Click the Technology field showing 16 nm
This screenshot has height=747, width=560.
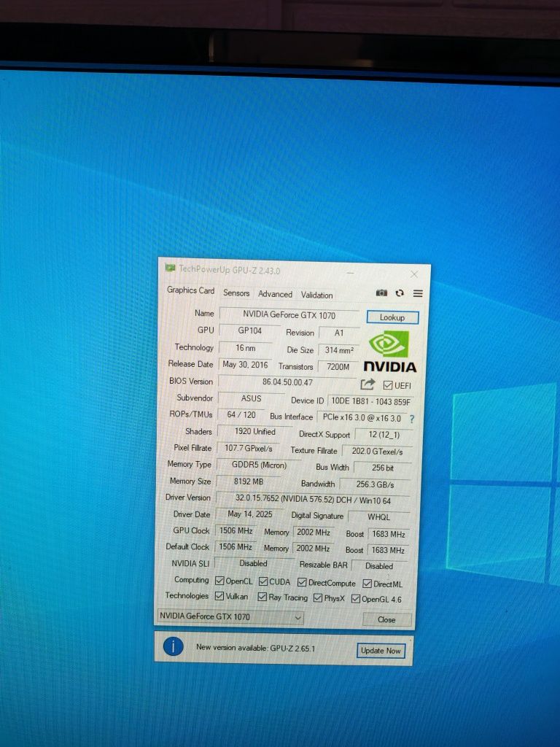click(x=246, y=348)
